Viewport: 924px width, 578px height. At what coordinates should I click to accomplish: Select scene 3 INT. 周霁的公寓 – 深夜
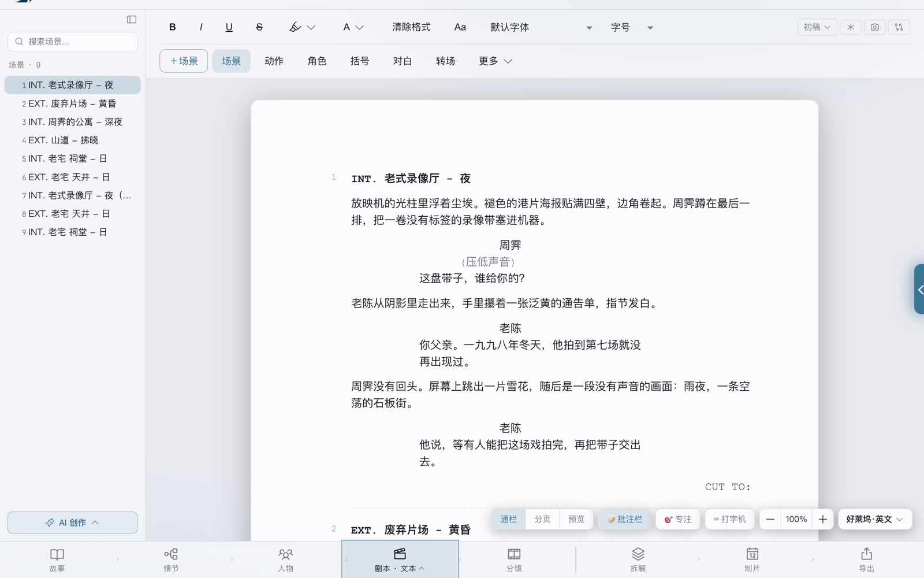click(73, 122)
